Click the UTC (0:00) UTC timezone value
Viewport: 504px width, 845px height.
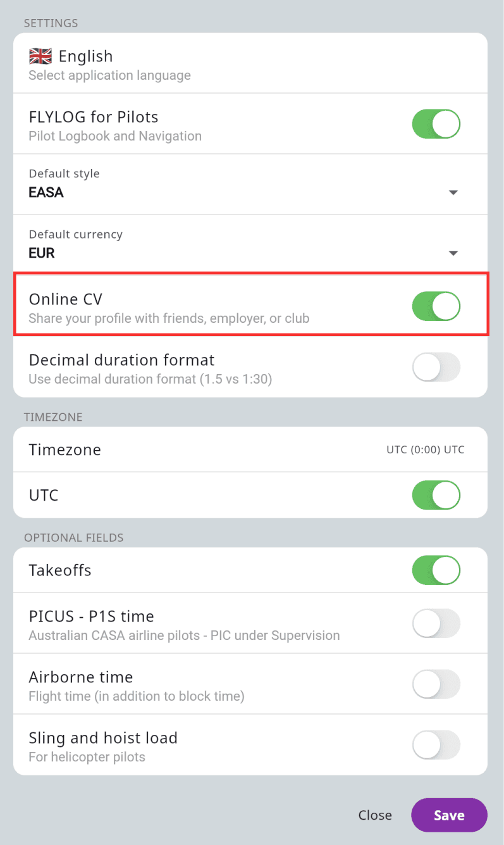(425, 450)
